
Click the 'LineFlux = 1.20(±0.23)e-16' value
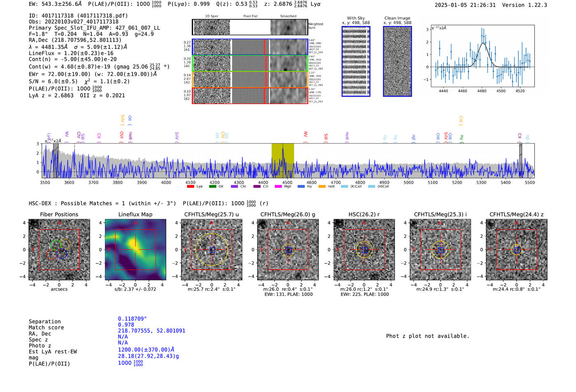pyautogui.click(x=71, y=53)
